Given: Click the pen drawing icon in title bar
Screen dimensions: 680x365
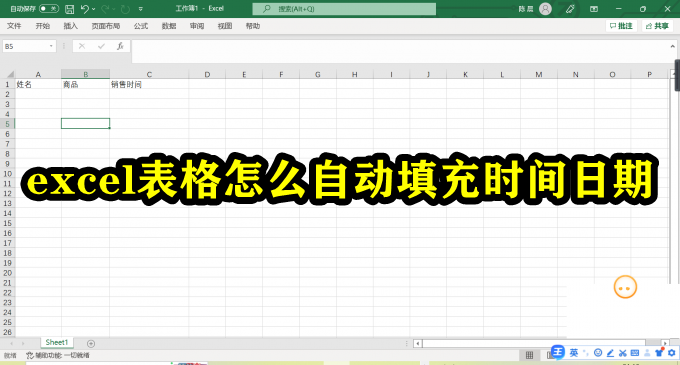Looking at the screenshot, I should 570,9.
